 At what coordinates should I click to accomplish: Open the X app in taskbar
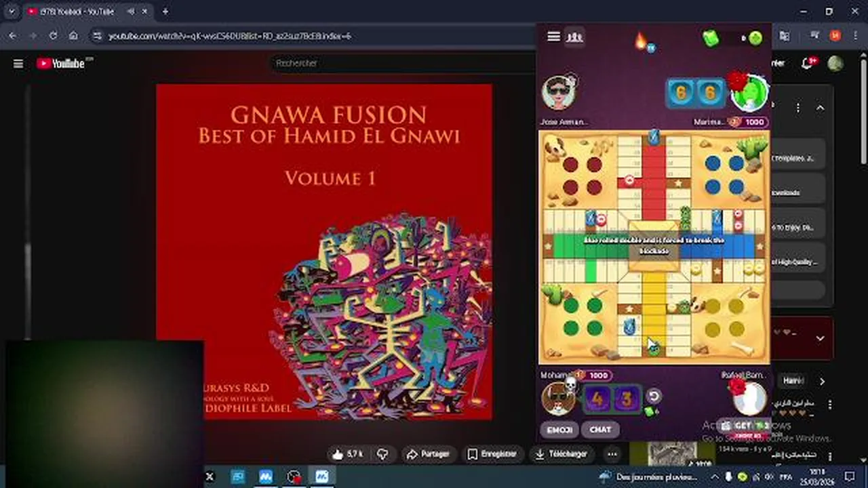point(210,477)
